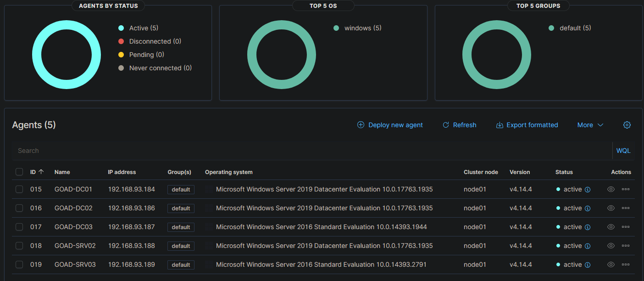Click Deploy new agent

point(390,125)
